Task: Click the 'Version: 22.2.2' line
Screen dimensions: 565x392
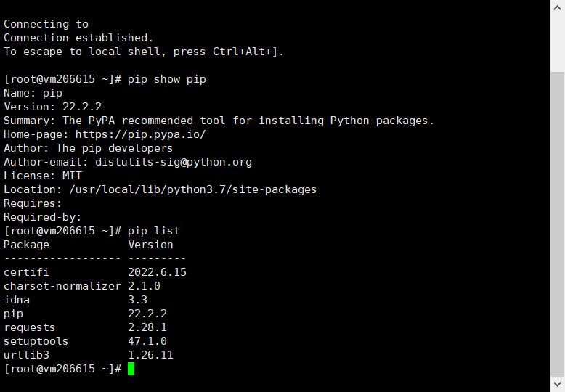Action: (52, 107)
